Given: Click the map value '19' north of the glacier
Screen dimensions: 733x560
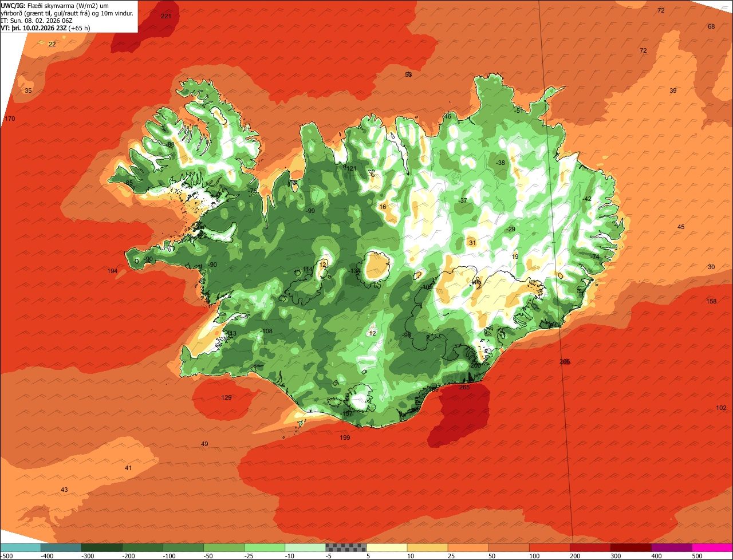Looking at the screenshot, I should (x=515, y=257).
